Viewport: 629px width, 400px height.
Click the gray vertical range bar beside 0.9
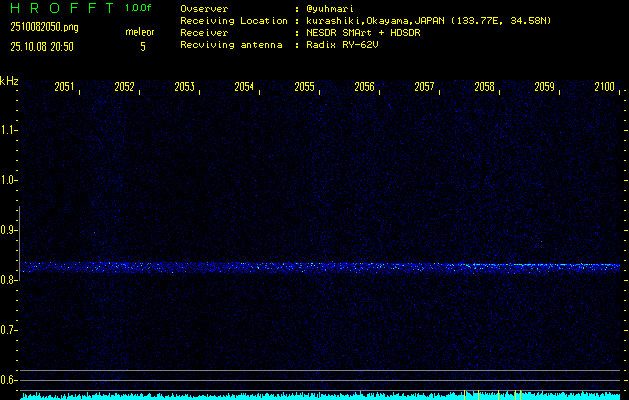(x=19, y=243)
